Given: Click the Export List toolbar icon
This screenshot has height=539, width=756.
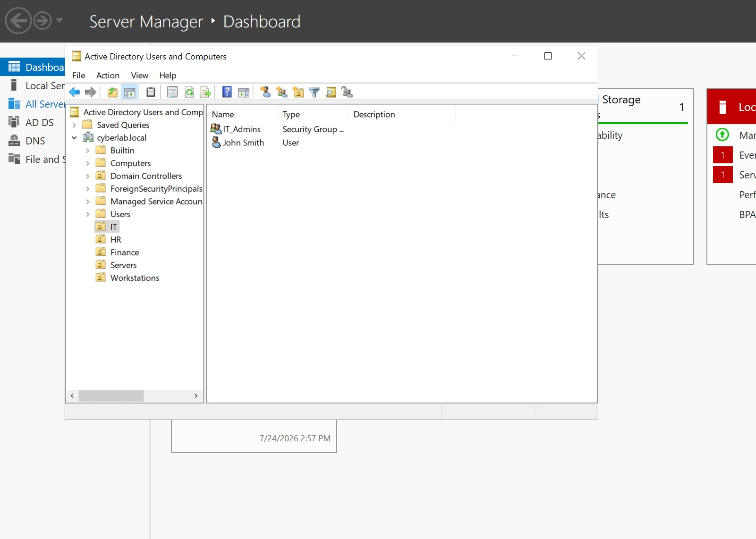Looking at the screenshot, I should (205, 92).
